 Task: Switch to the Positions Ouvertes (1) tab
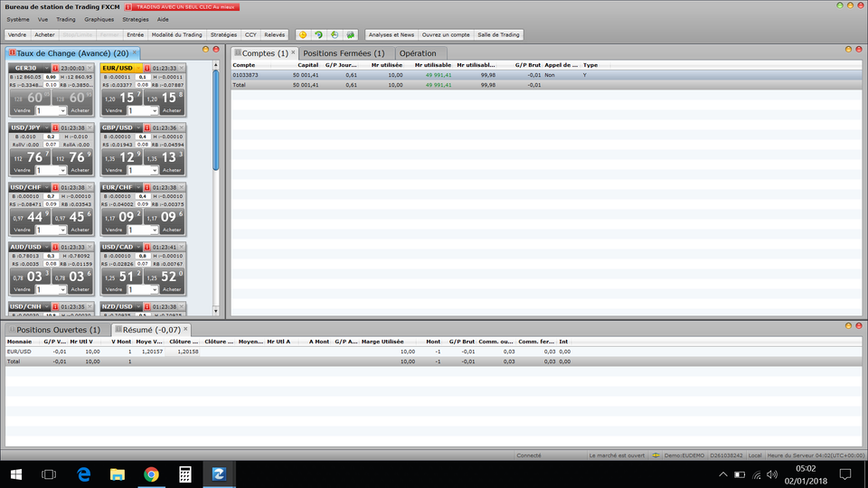58,330
